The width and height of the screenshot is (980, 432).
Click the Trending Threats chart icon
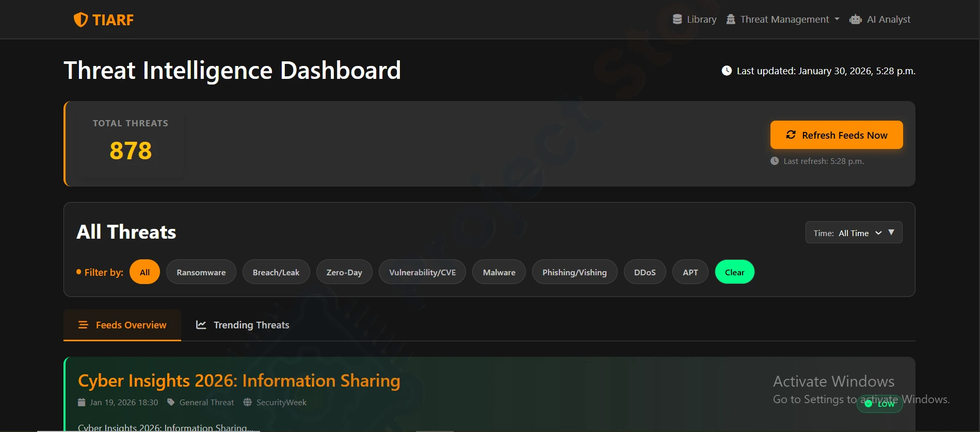pyautogui.click(x=201, y=325)
